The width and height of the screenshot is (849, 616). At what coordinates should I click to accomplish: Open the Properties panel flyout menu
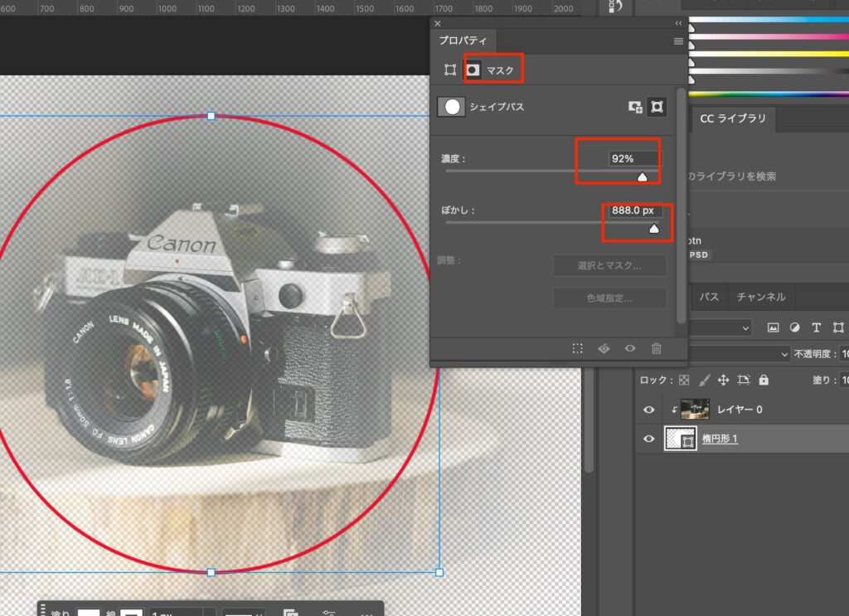678,41
